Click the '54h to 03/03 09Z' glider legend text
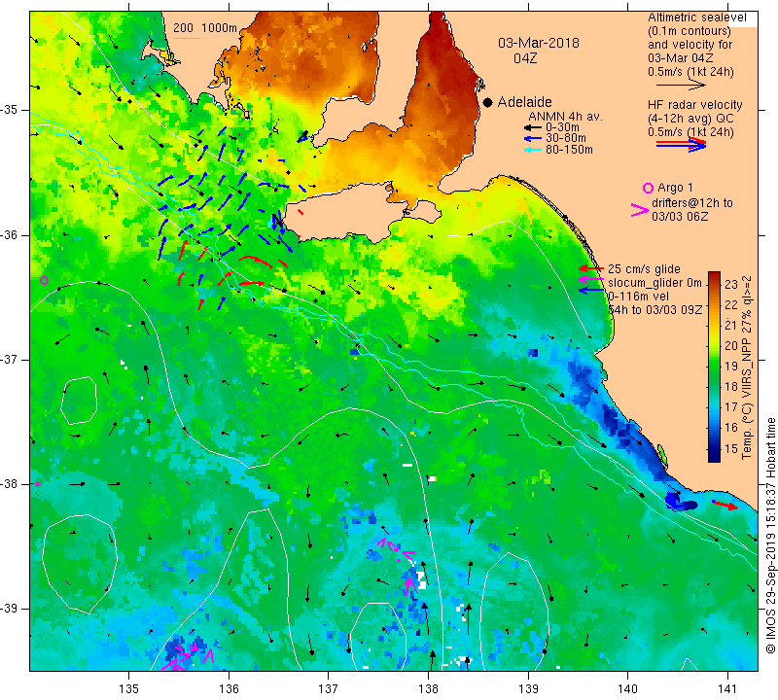Image resolution: width=778 pixels, height=700 pixels. [654, 309]
